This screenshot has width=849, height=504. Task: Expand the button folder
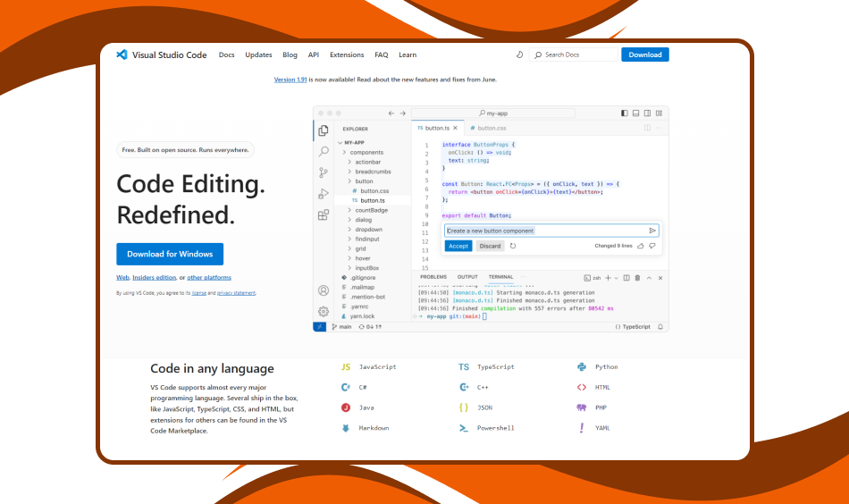tap(360, 181)
